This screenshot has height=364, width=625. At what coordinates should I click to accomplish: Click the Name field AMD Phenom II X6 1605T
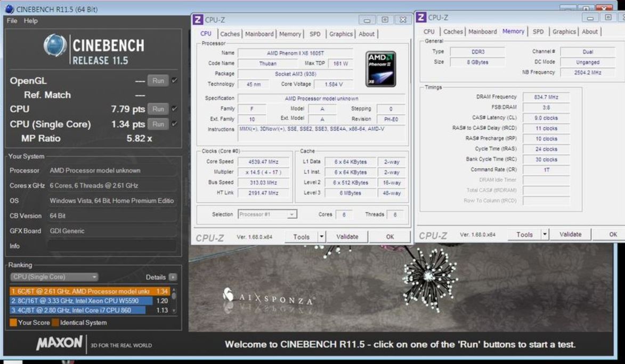295,53
